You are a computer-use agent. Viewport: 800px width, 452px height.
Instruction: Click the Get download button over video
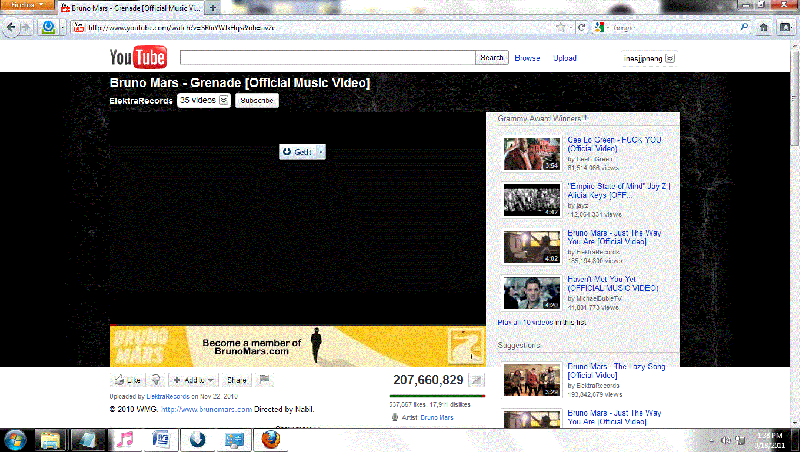298,152
